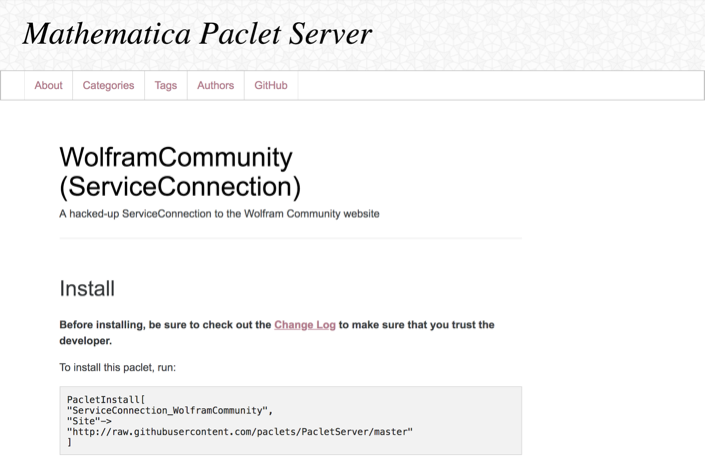Image resolution: width=705 pixels, height=466 pixels.
Task: Click the Install section heading
Action: 87,289
